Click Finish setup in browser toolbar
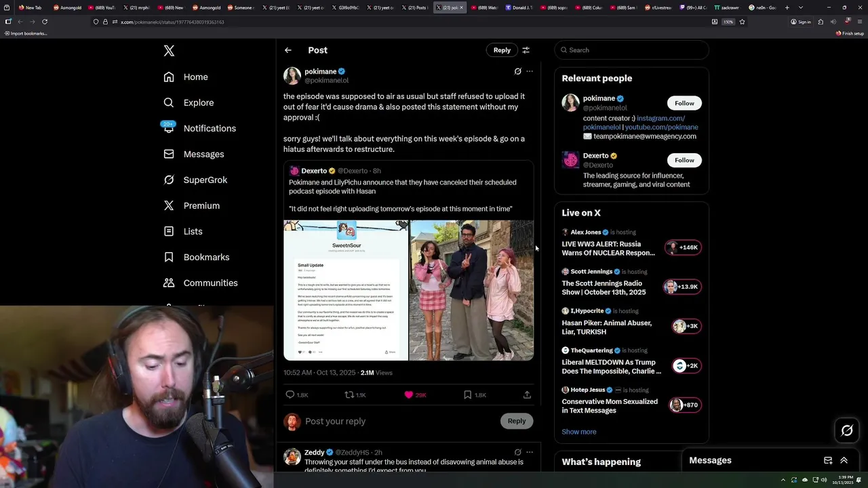868x488 pixels. 850,33
